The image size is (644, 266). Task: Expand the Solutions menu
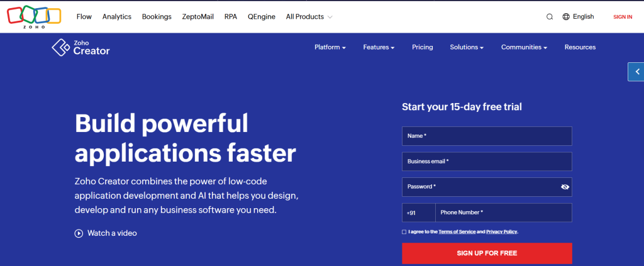(x=467, y=47)
